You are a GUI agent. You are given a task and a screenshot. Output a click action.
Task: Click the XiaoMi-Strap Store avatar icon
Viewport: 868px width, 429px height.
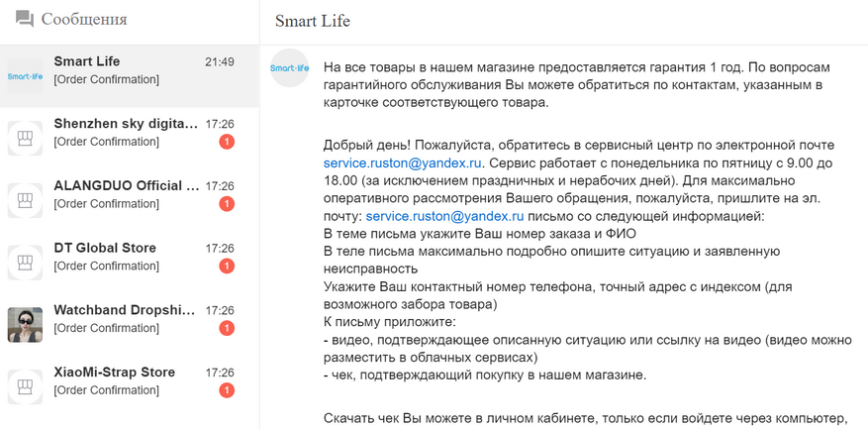[25, 386]
